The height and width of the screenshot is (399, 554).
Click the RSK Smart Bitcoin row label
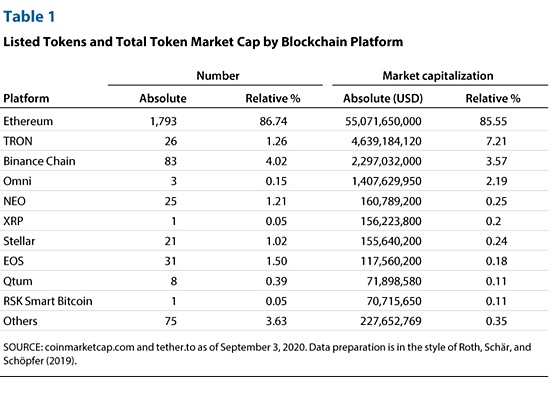[48, 301]
